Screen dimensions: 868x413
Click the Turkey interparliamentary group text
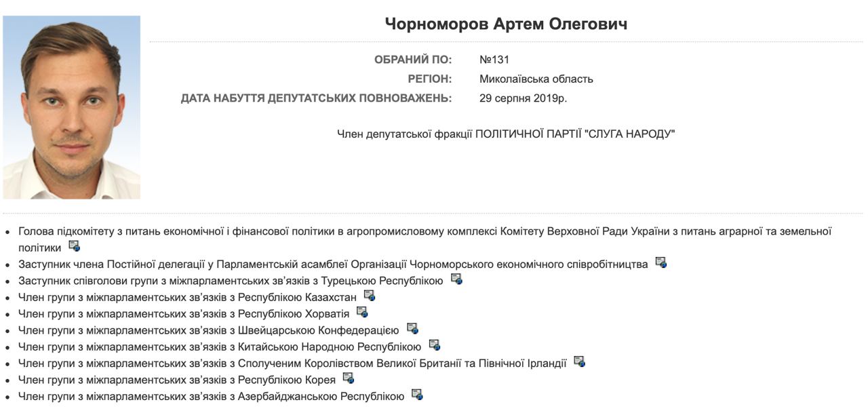pyautogui.click(x=231, y=281)
